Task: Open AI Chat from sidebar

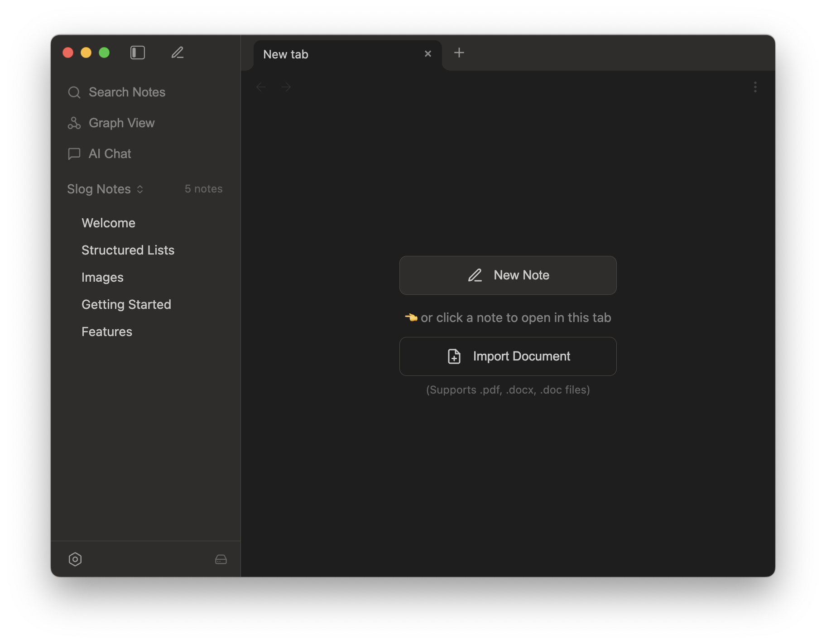Action: click(110, 154)
